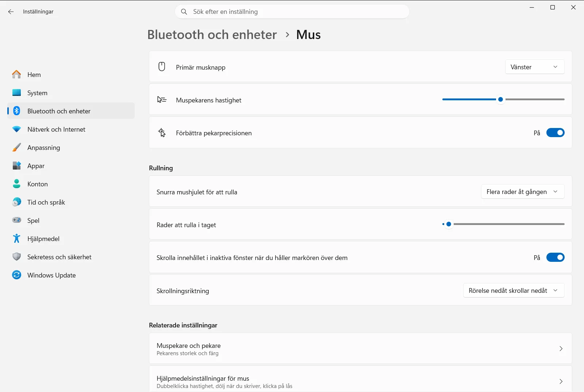
Task: Open the Flera rader åt gången dropdown
Action: coord(523,191)
